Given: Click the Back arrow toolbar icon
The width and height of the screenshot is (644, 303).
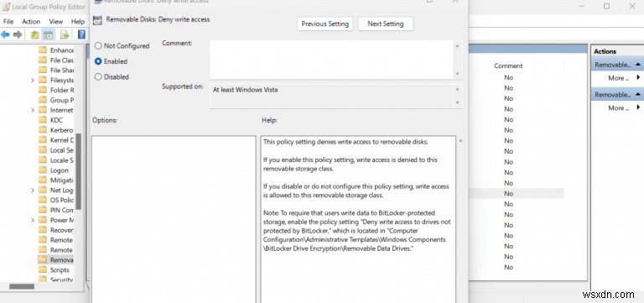Looking at the screenshot, I should pos(5,34).
